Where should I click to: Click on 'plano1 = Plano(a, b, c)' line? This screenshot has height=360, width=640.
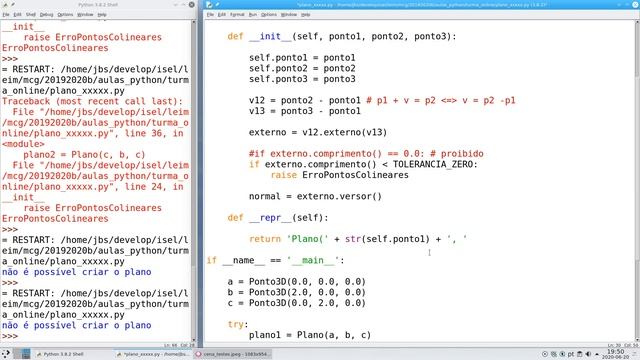(x=310, y=335)
